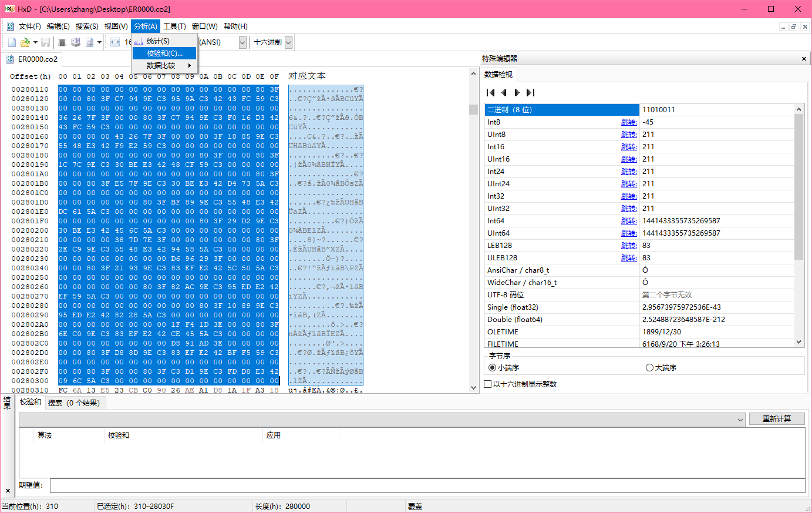Jump to last byte in data inspector
The image size is (812, 513).
point(531,92)
